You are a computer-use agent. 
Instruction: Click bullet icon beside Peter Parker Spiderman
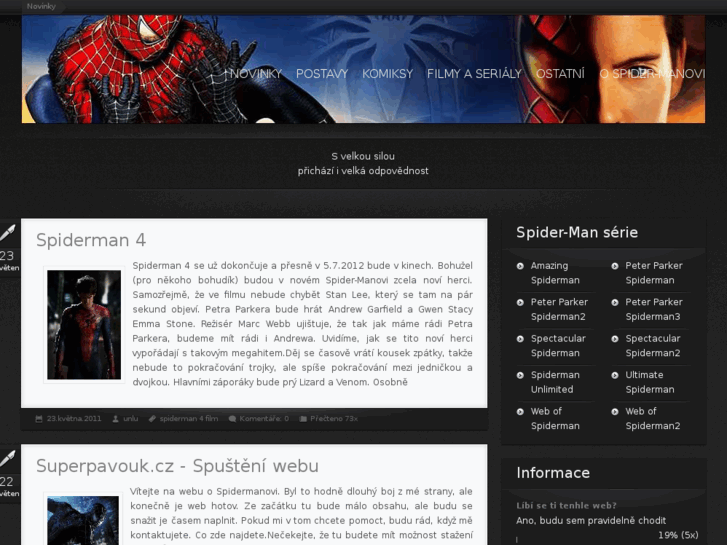[615, 266]
